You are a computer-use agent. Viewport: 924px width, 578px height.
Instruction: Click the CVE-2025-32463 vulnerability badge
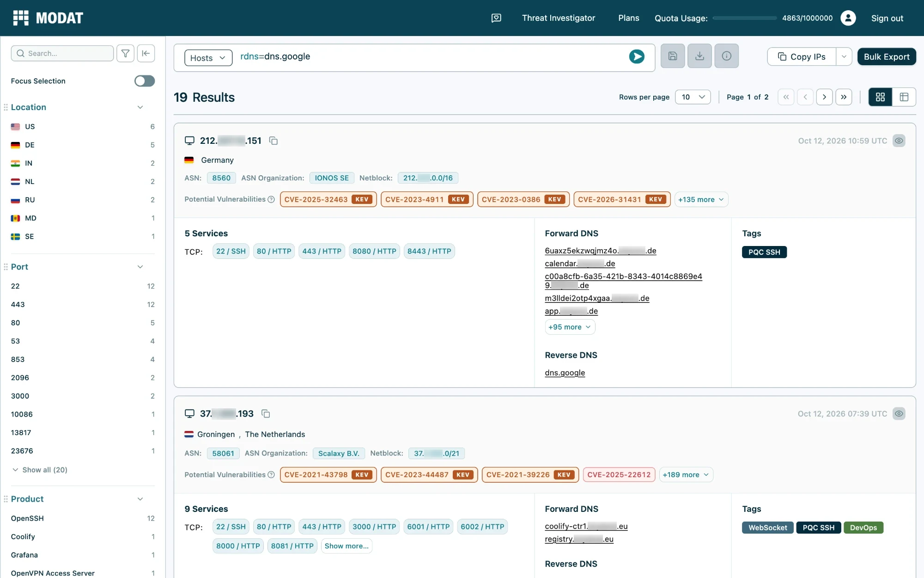(x=328, y=199)
